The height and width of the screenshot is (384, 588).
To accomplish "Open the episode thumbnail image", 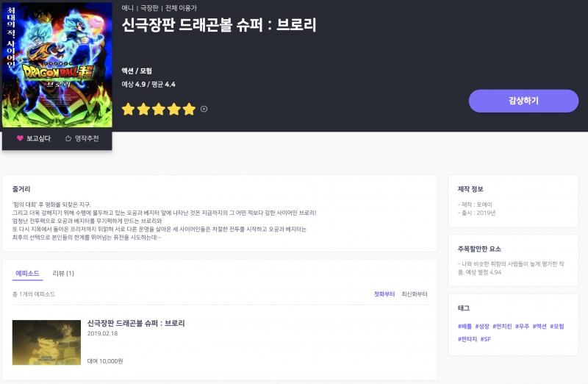I will (x=46, y=343).
